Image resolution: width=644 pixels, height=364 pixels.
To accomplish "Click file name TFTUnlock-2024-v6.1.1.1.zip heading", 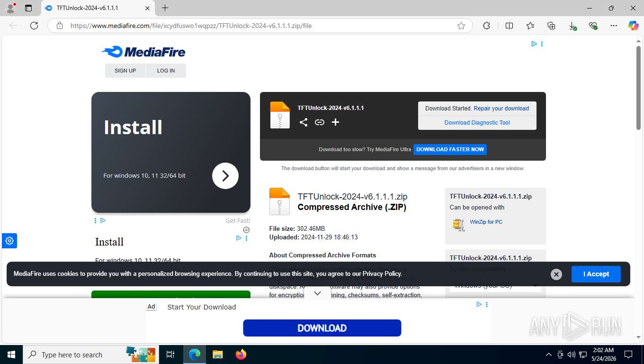I will point(352,197).
